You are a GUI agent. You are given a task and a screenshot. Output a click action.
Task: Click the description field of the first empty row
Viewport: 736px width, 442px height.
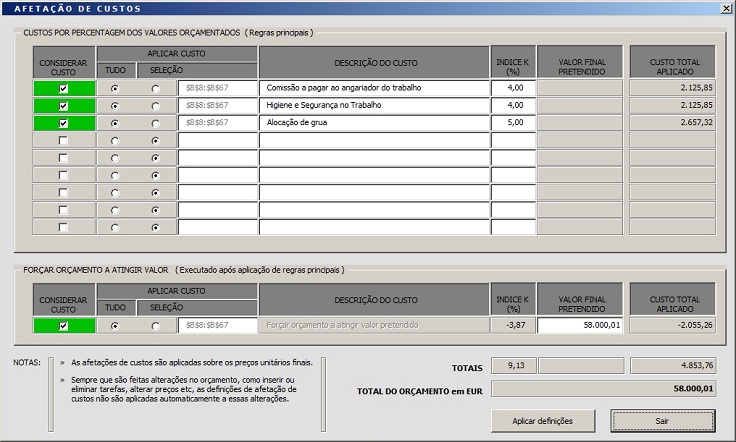(x=374, y=141)
